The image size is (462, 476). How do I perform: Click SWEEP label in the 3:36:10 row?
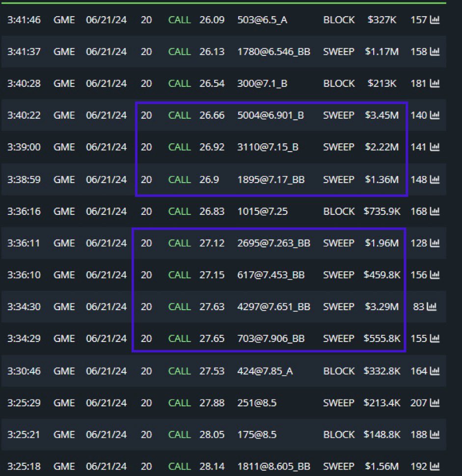338,275
